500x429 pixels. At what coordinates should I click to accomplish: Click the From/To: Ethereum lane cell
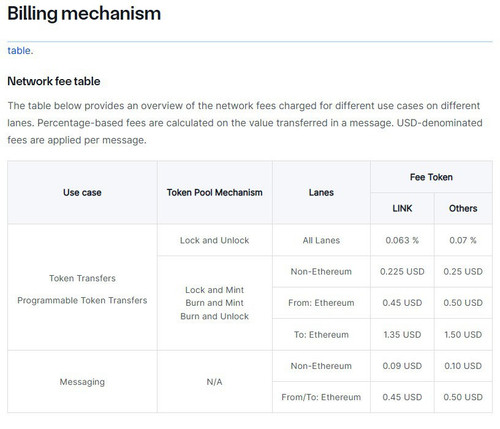321,397
